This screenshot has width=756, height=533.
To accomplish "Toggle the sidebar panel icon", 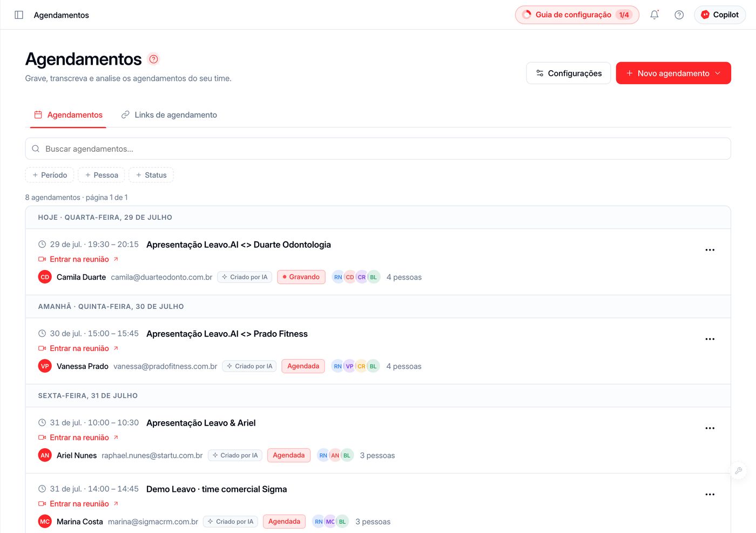I will coord(19,15).
